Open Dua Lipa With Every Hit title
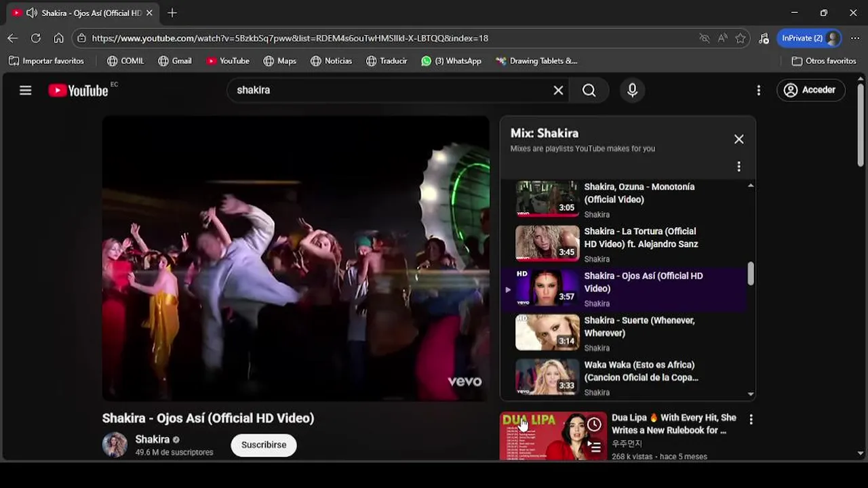The image size is (868, 488). pyautogui.click(x=674, y=424)
